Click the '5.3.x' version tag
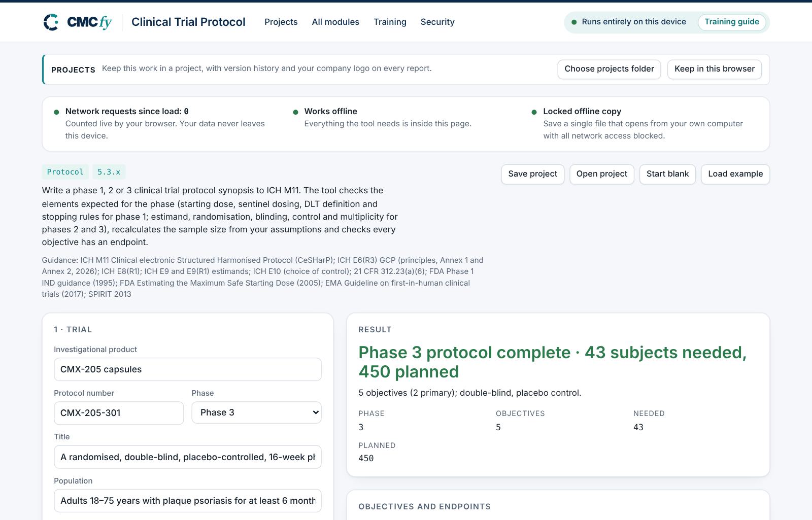The height and width of the screenshot is (520, 812). click(x=109, y=172)
